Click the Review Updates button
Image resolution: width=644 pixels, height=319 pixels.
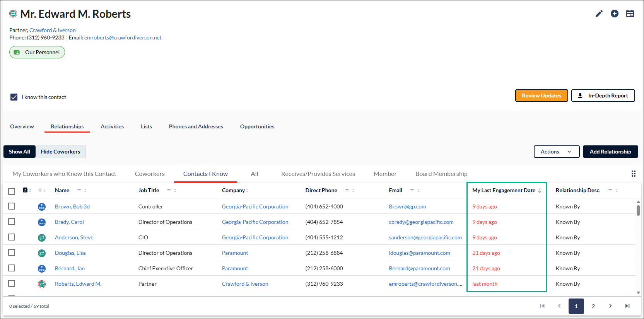point(542,96)
